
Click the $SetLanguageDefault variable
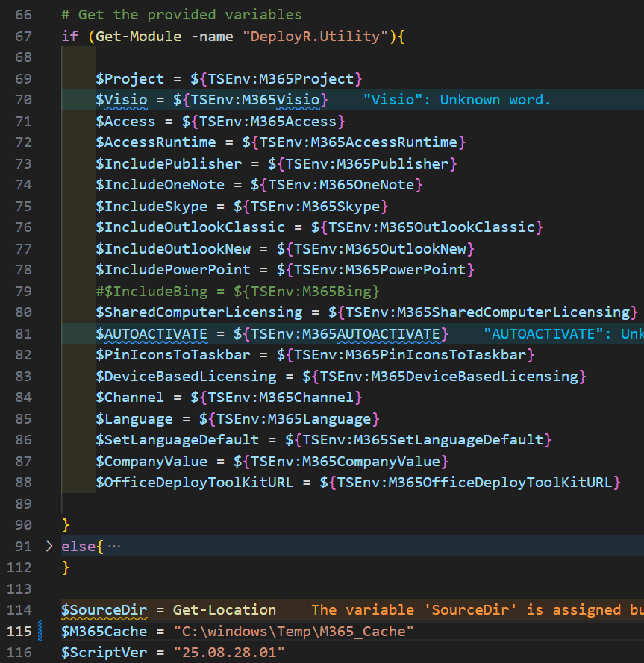click(178, 440)
